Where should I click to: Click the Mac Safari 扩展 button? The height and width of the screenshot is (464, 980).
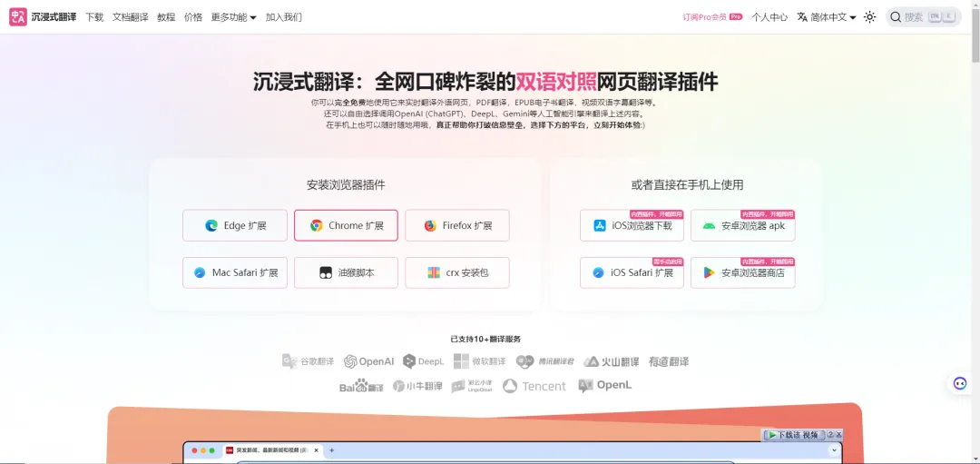(x=235, y=272)
